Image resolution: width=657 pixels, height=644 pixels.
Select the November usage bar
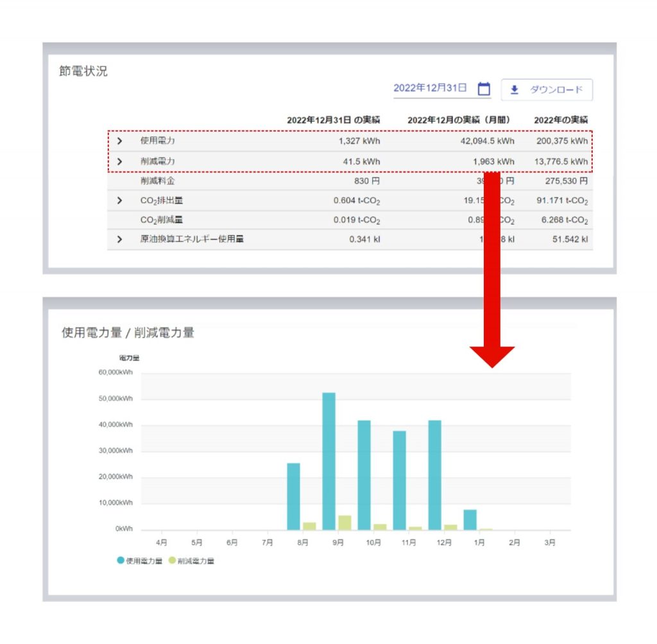coord(400,480)
